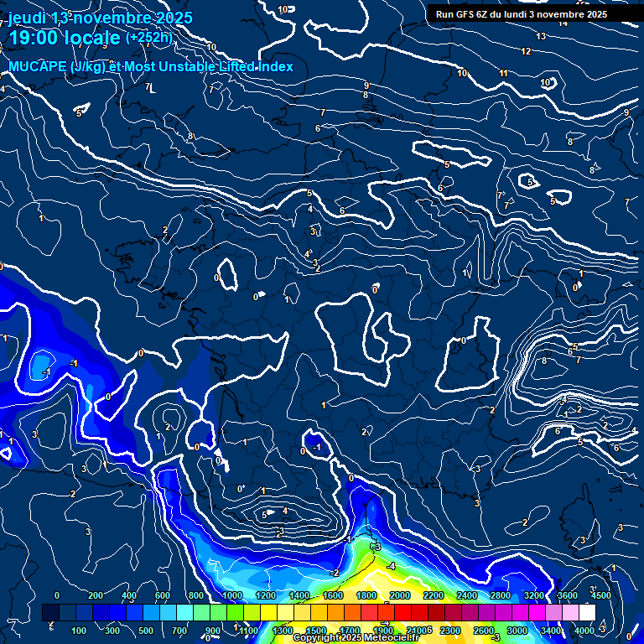The image size is (644, 644).
Task: Click the white swatch at the legend's end
Action: pos(587,612)
